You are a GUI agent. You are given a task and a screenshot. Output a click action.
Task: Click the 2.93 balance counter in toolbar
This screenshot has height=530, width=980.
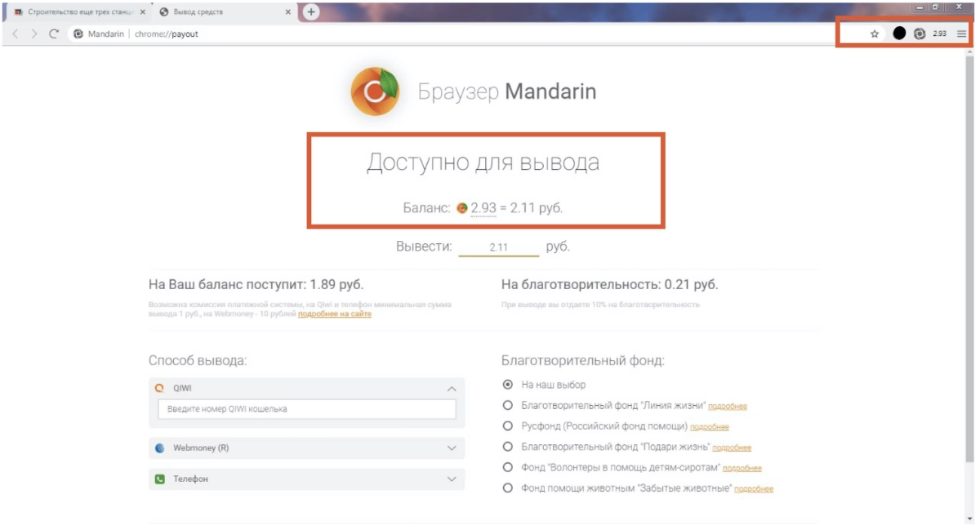click(939, 34)
